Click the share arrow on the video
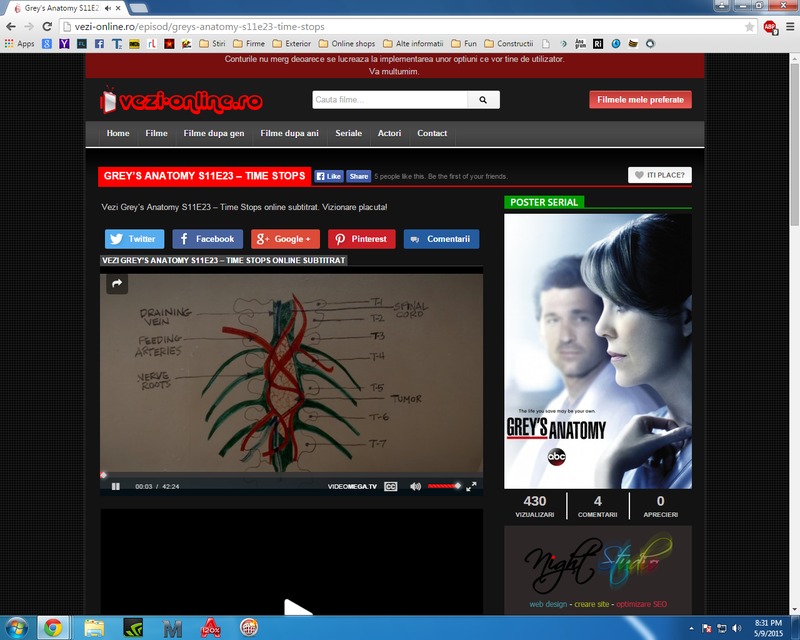This screenshot has width=800, height=640. point(117,283)
